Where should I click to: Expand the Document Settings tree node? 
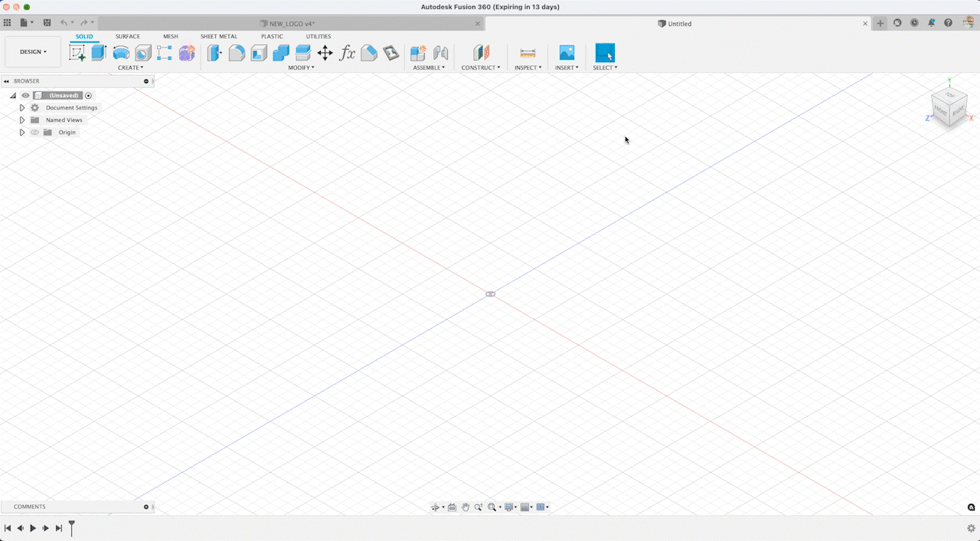(22, 108)
